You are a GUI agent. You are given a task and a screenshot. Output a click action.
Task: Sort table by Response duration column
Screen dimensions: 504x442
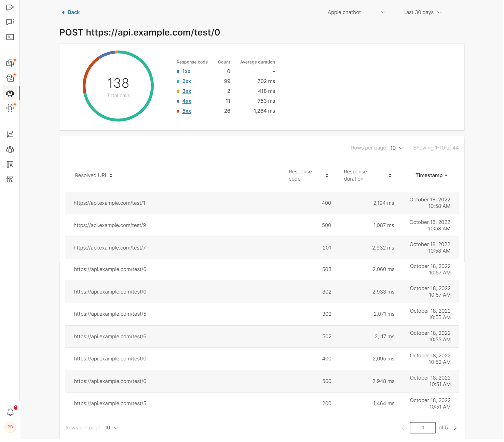[x=367, y=175]
